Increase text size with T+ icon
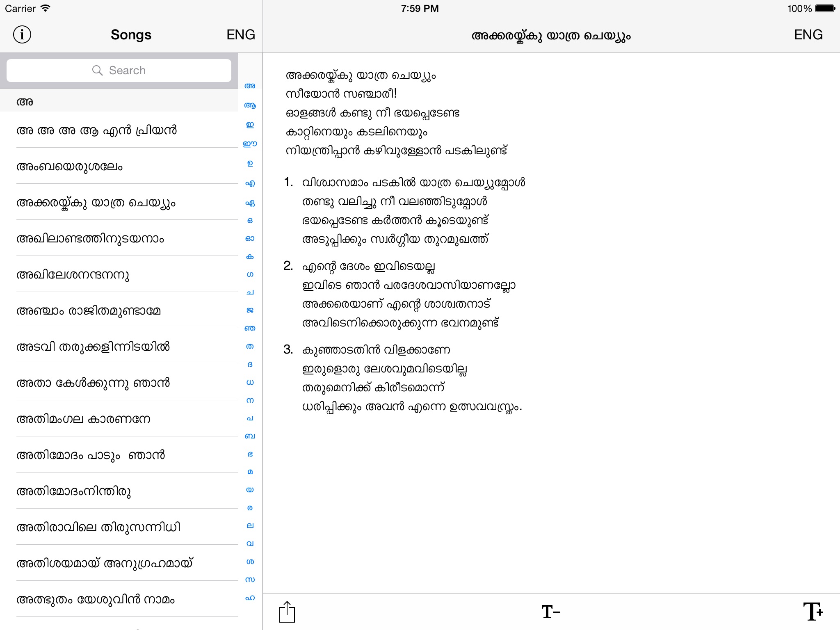 [813, 612]
